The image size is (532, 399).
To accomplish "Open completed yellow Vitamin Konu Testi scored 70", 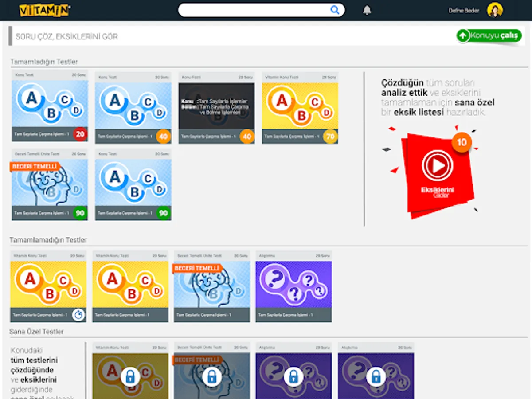I will pyautogui.click(x=300, y=108).
